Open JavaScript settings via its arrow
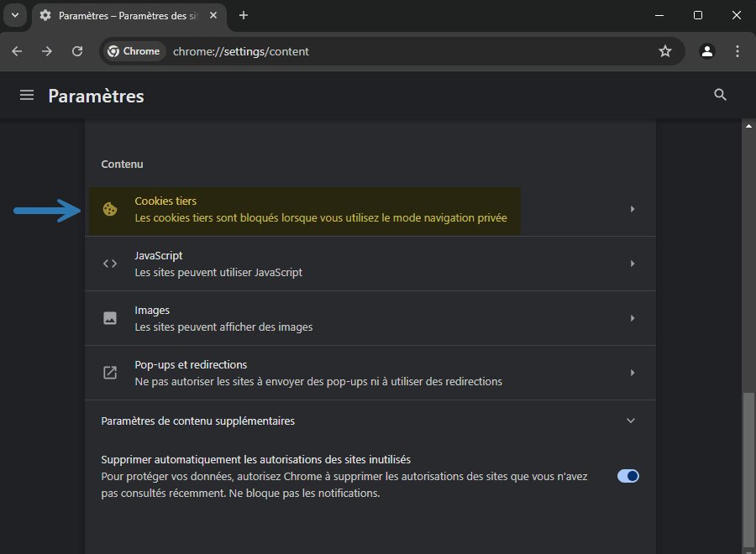This screenshot has height=554, width=756. tap(632, 264)
